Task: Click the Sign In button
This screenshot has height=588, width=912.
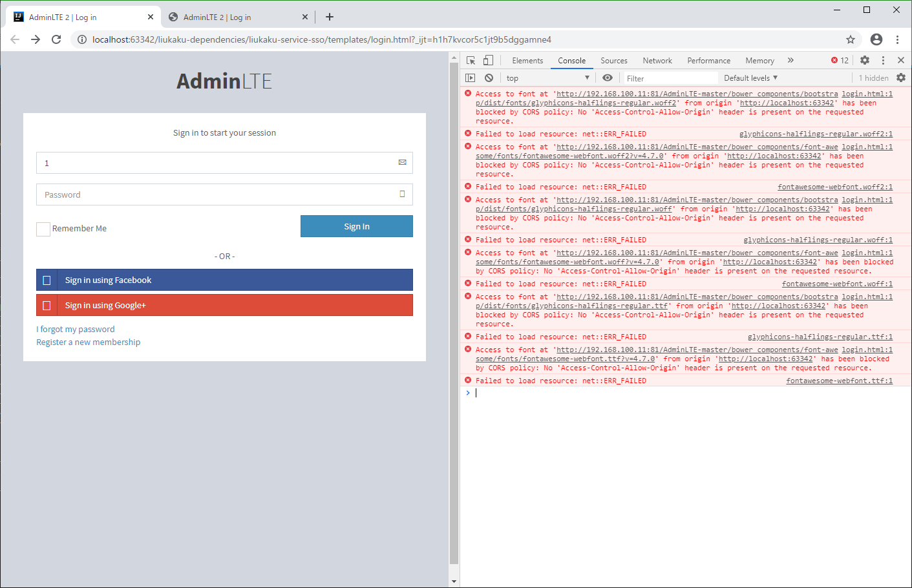Action: (x=357, y=226)
